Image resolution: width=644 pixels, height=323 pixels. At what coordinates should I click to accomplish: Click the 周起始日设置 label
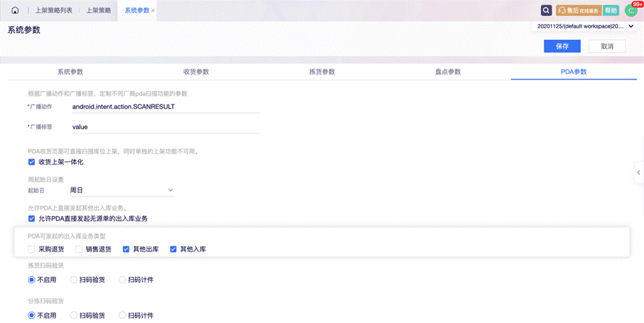coord(46,180)
